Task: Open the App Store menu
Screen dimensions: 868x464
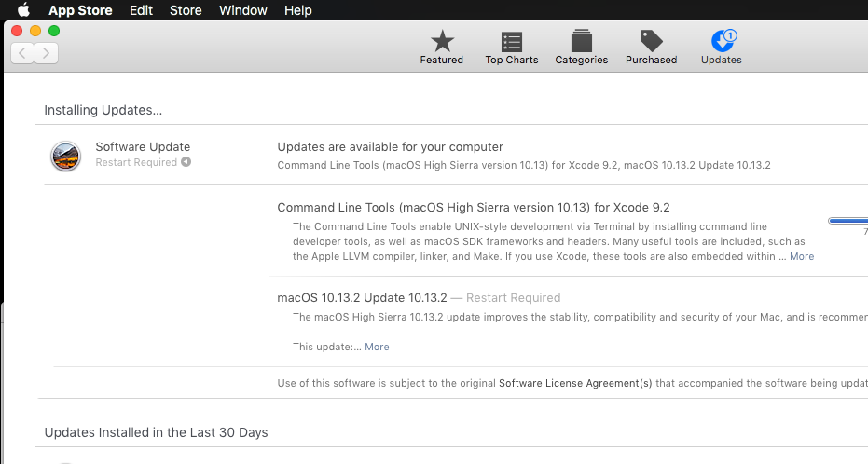Action: [x=80, y=10]
